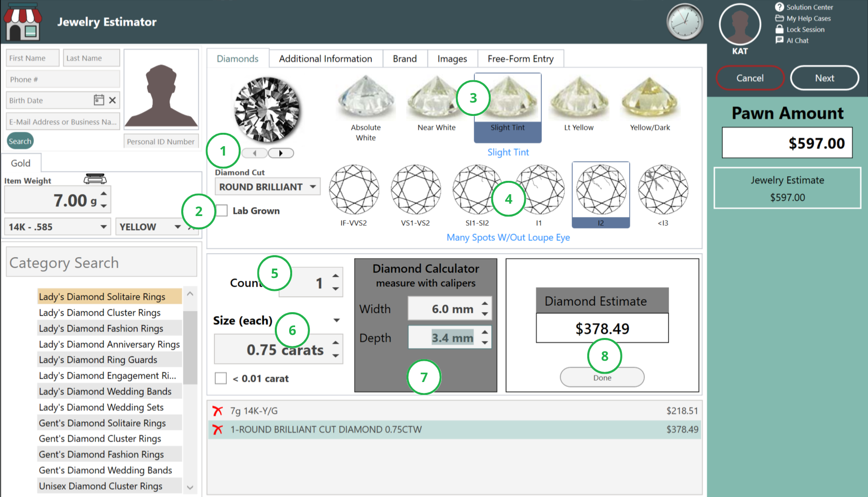
Task: Open My Help Cases
Action: [803, 18]
